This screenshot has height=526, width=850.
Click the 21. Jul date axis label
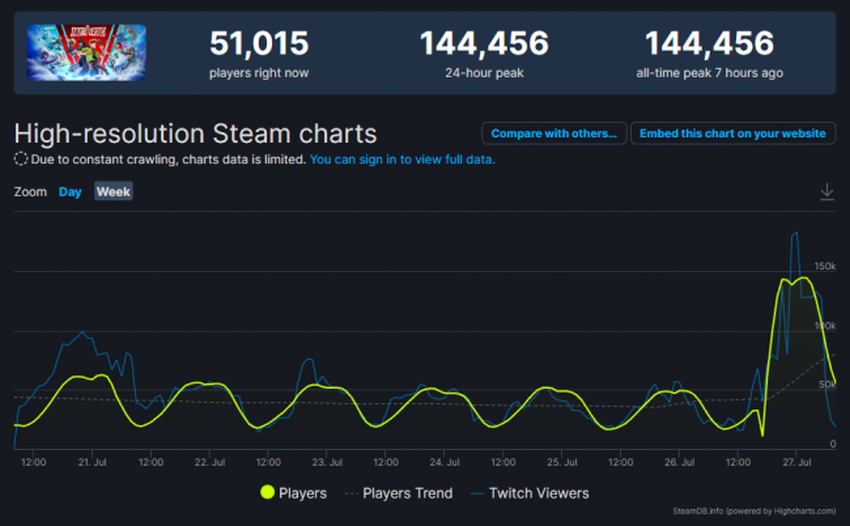point(91,463)
